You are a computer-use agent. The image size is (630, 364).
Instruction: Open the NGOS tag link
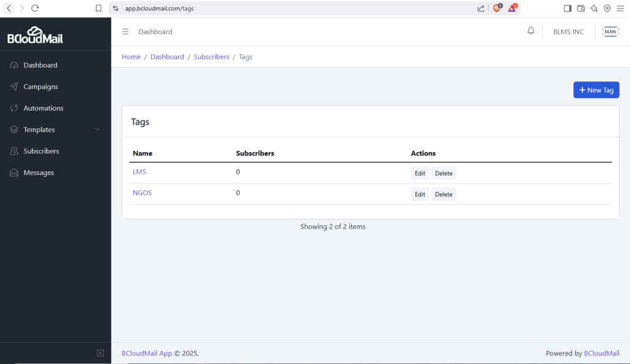[x=143, y=193]
